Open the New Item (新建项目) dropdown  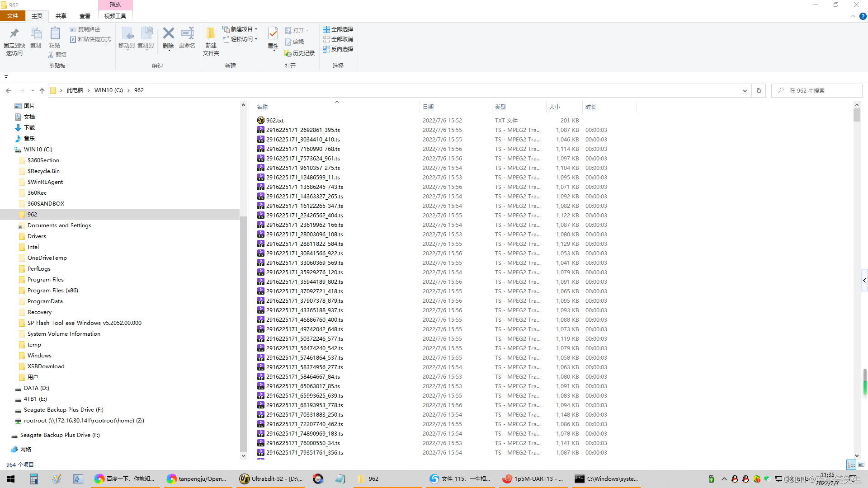point(240,29)
